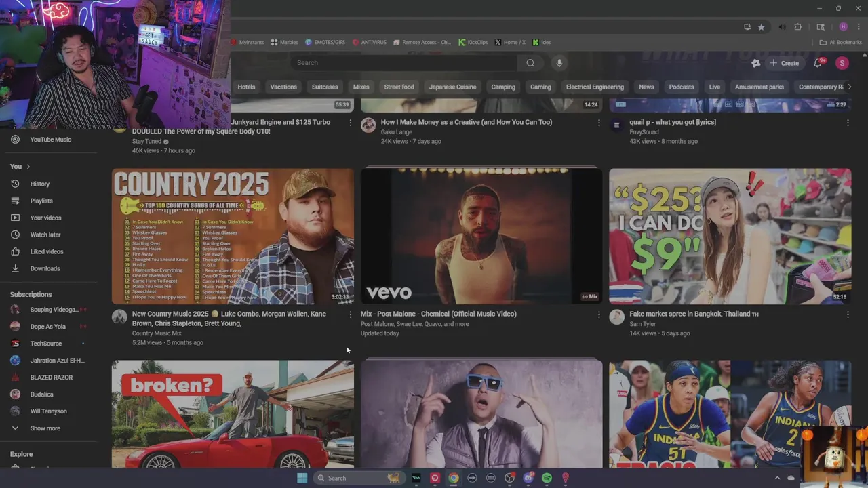Open Discord from the taskbar
The width and height of the screenshot is (868, 488).
[528, 478]
